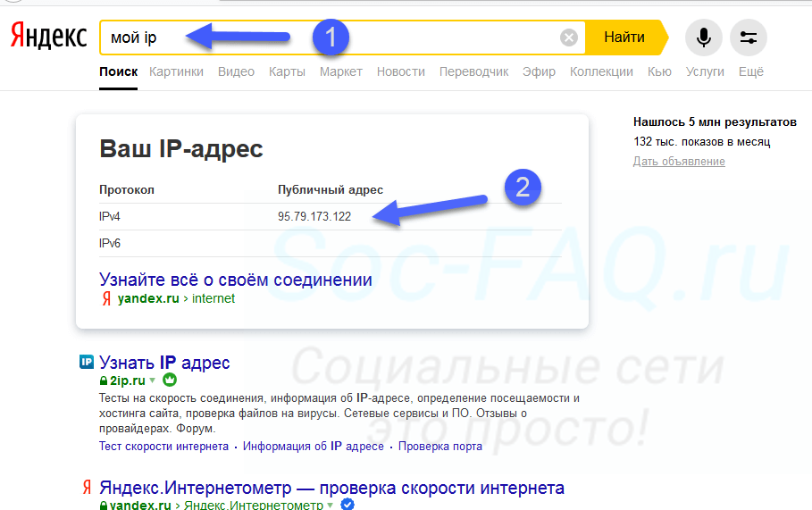
Task: Open the Коллекции tab
Action: (x=601, y=71)
